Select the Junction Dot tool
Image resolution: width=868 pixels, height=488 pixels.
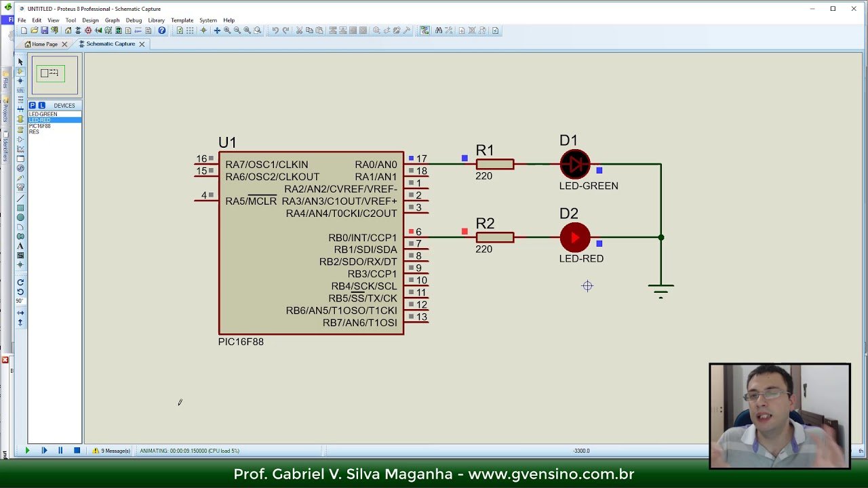[20, 80]
